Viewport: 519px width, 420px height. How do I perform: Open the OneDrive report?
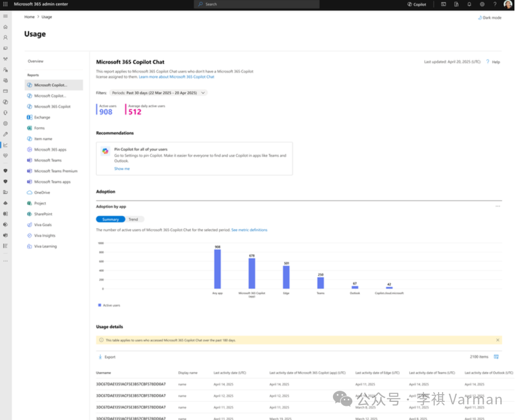(42, 193)
